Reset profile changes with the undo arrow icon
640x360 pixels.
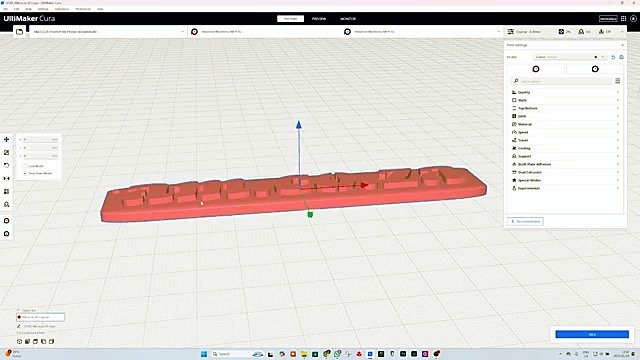pyautogui.click(x=613, y=57)
